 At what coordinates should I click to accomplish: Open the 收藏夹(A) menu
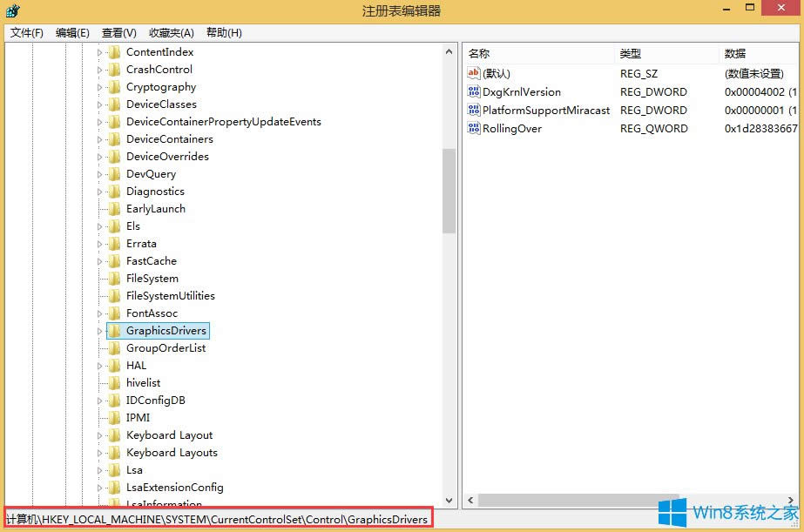pos(170,32)
